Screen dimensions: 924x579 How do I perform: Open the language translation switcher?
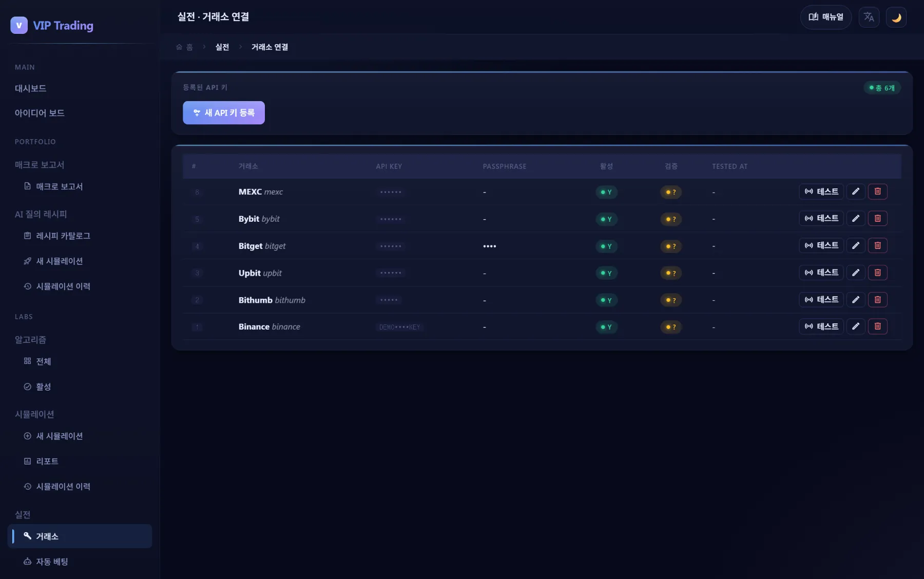(869, 17)
